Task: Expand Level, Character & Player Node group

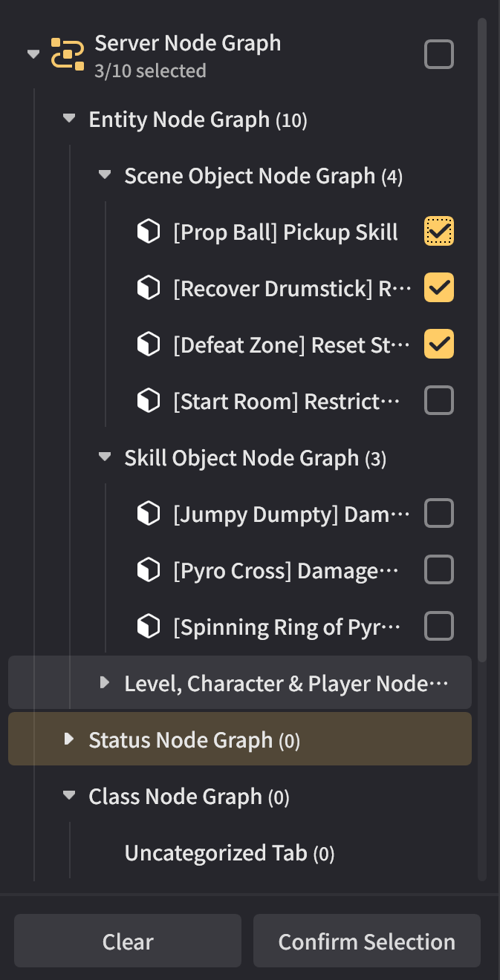Action: (105, 683)
